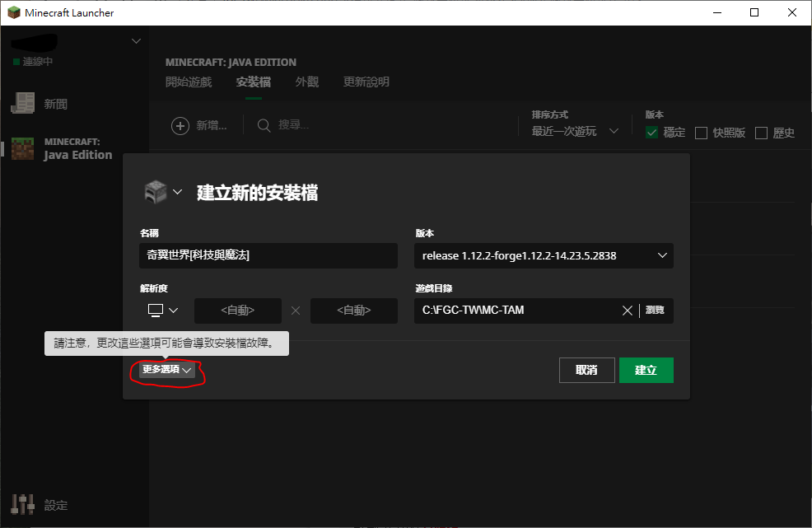Select Minecraft Java Edition grass block icon
This screenshot has width=812, height=528.
pos(22,148)
